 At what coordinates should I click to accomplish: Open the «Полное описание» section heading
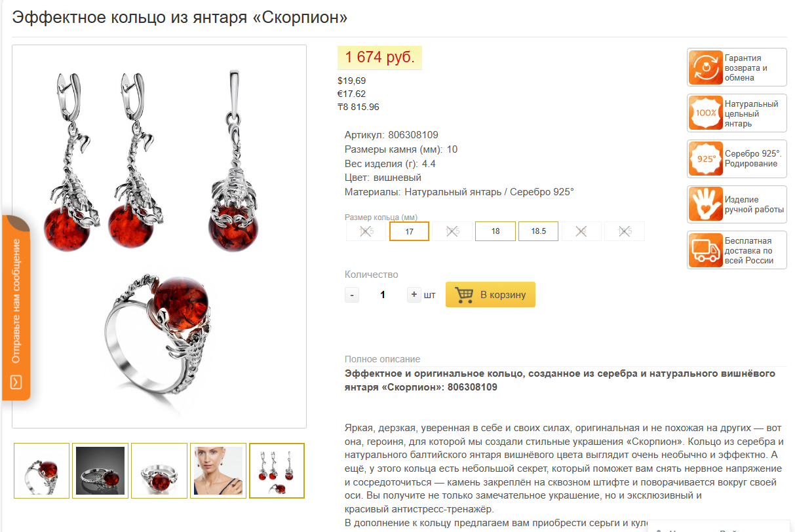382,359
